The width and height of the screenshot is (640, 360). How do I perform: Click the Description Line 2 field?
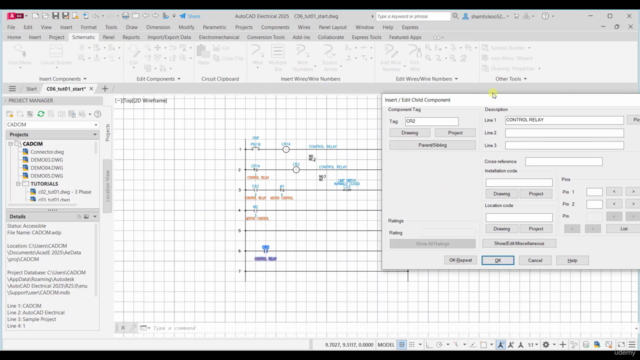564,133
